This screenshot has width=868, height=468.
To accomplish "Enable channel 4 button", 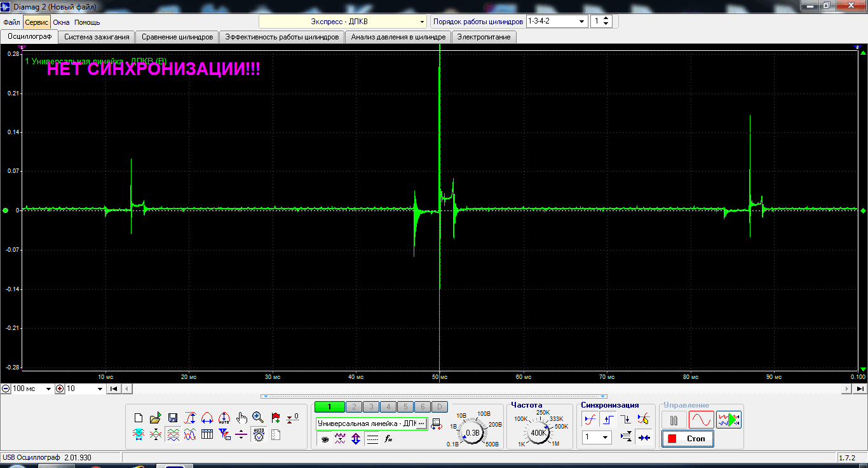I will pyautogui.click(x=388, y=407).
